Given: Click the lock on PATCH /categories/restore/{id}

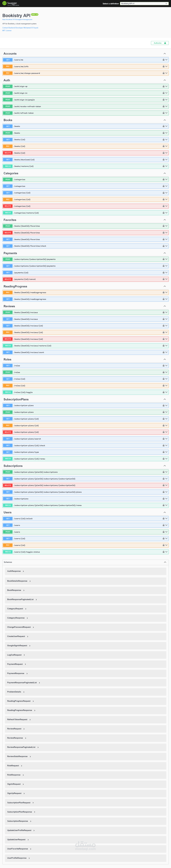Looking at the screenshot, I should (x=163, y=213).
